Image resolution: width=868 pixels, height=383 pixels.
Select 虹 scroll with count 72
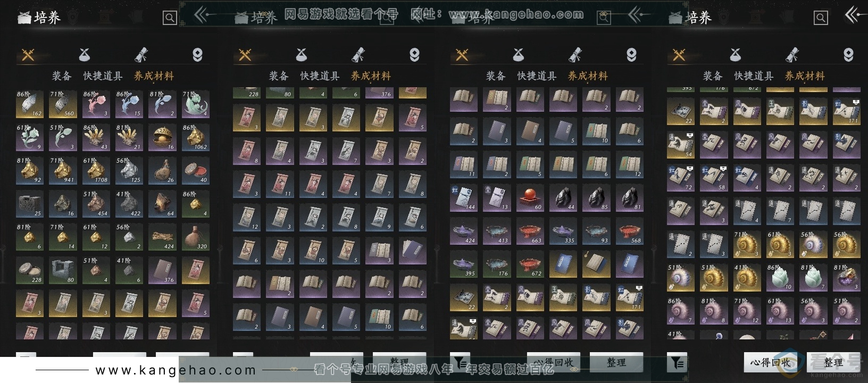tap(681, 178)
